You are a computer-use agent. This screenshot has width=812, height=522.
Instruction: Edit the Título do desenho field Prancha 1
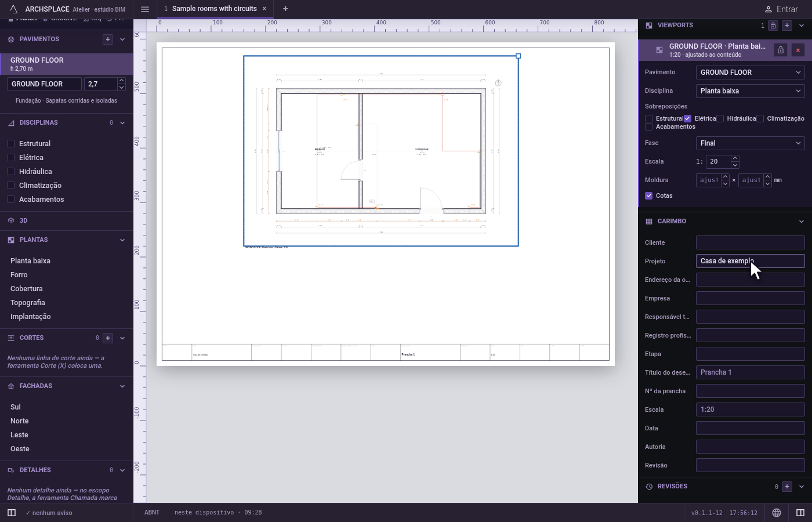(751, 372)
